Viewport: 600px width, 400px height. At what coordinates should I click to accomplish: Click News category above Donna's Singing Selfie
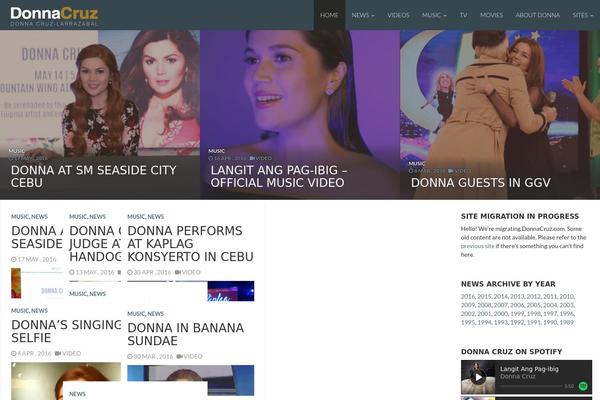39,311
